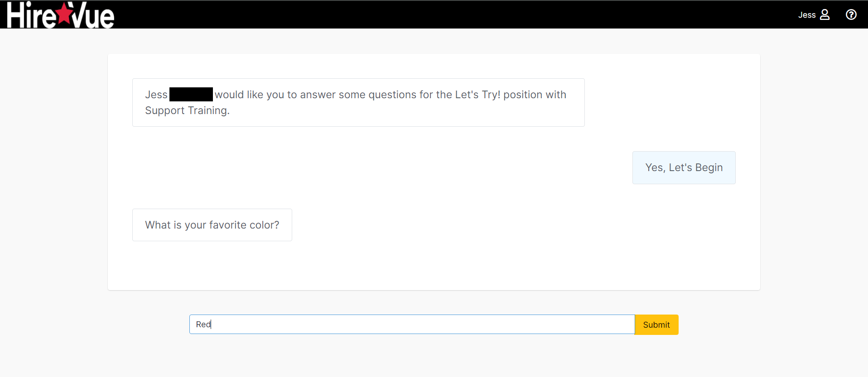Click the Jess username in the top bar
This screenshot has height=377, width=868.
[x=807, y=14]
